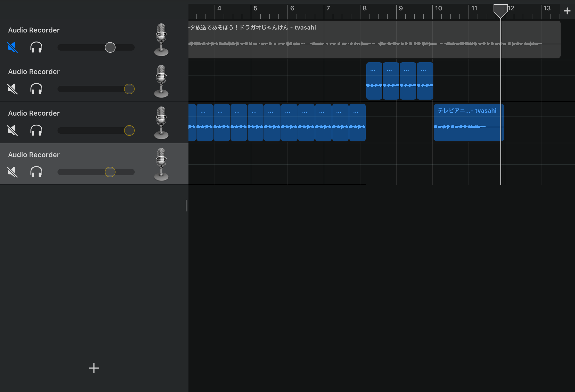This screenshot has height=392, width=575.
Task: Mute the second Audio Recorder track
Action: pyautogui.click(x=13, y=89)
